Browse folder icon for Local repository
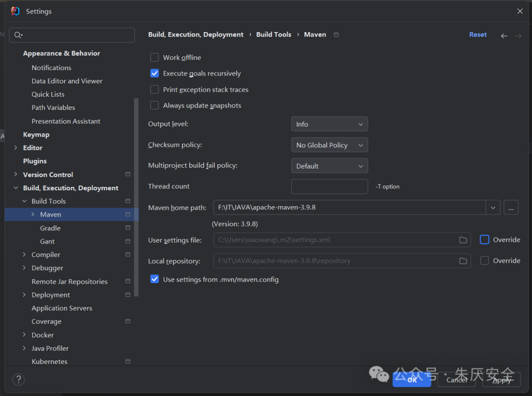Screen dimensions: 532x396 tap(463, 261)
